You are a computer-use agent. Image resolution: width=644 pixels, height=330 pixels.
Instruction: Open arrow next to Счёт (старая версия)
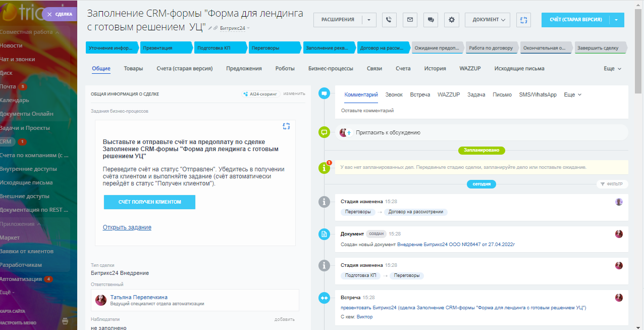point(616,20)
